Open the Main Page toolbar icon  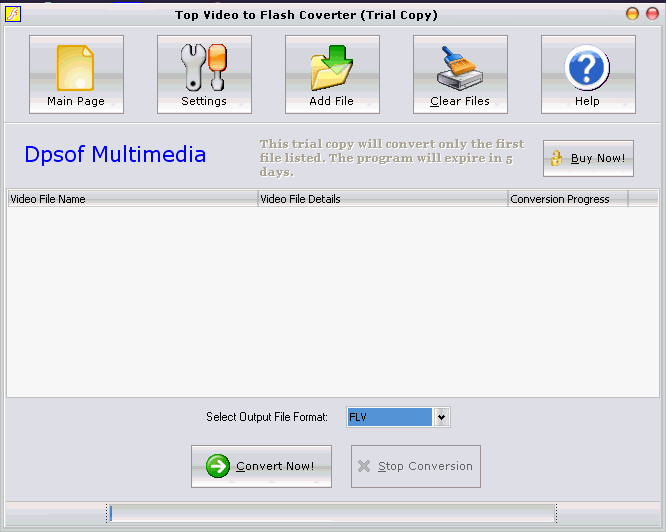tap(76, 68)
